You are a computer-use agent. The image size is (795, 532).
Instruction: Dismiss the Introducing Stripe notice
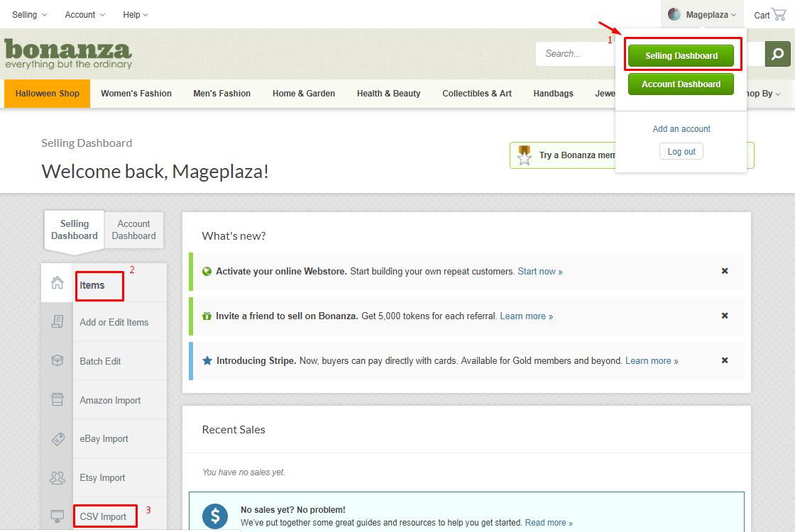725,360
